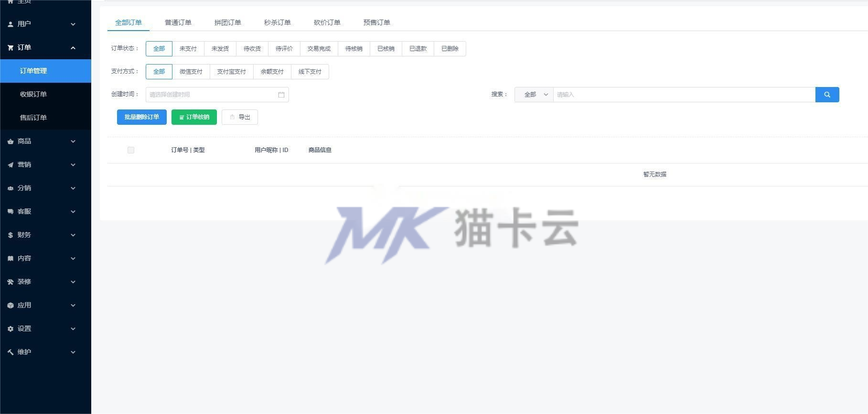Click 批量删除订单 button
Screen dimensions: 868x414
tap(142, 117)
